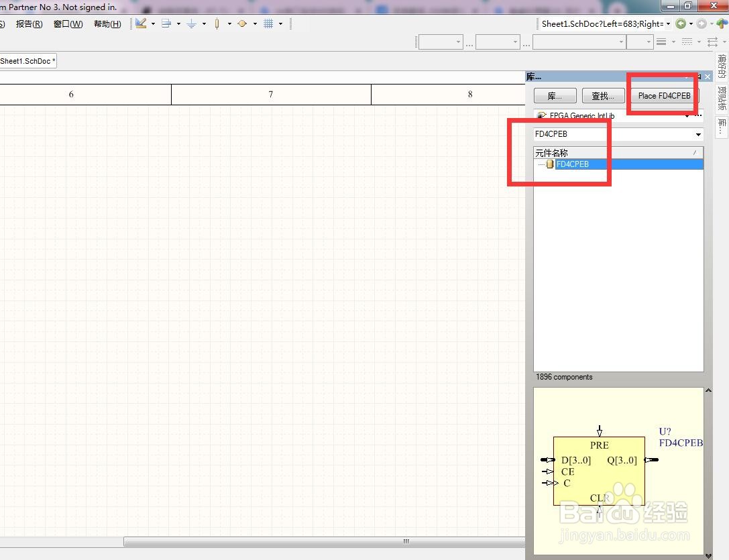Click the arrows style icon
Screen dimensions: 729x560
click(x=712, y=42)
